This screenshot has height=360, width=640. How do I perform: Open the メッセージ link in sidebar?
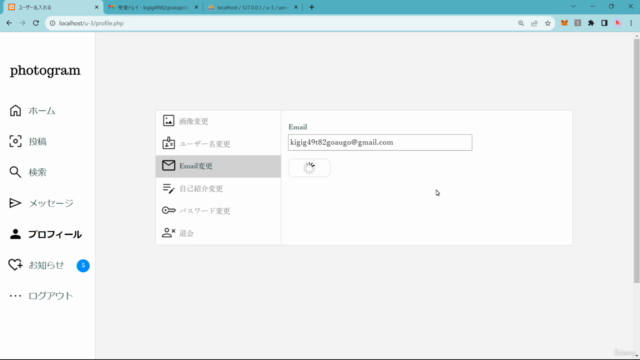[51, 203]
